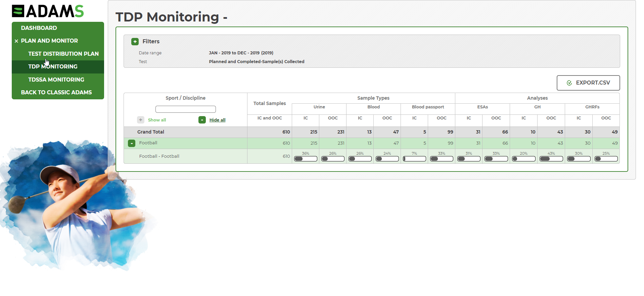The width and height of the screenshot is (644, 296).
Task: Click the Hide all link
Action: [217, 120]
